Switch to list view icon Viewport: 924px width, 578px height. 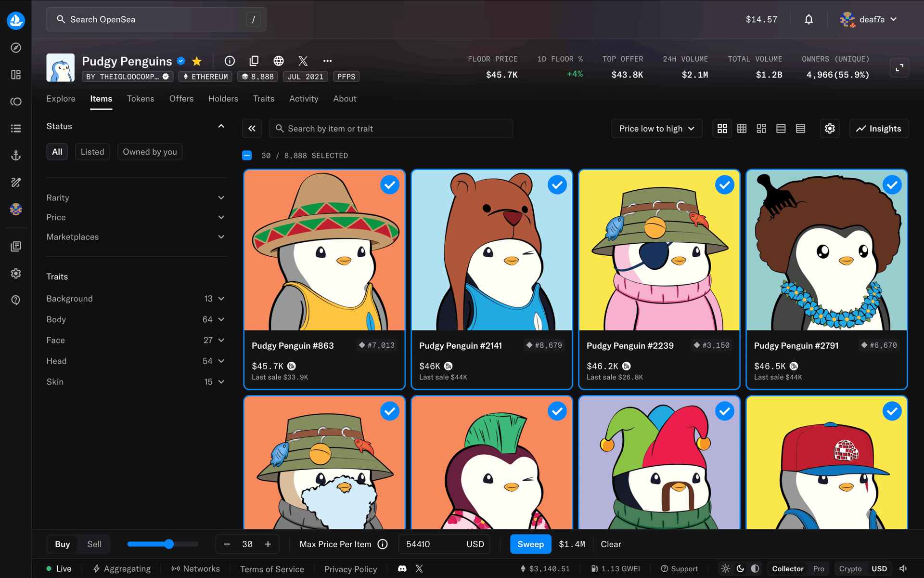point(781,129)
